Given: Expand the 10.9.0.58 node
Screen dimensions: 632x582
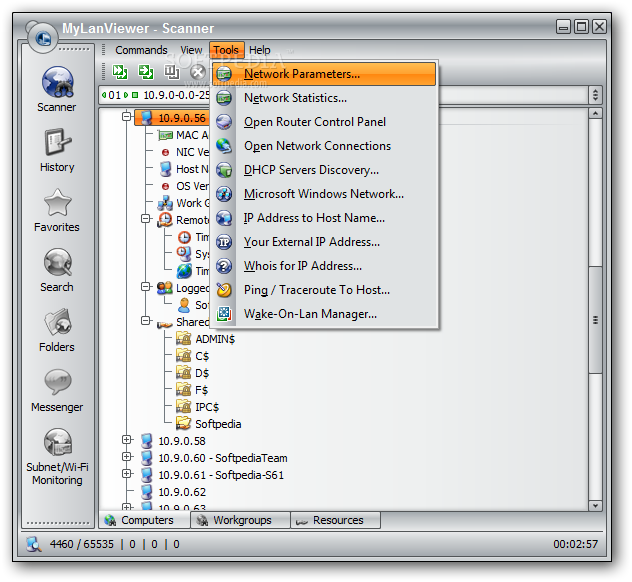Looking at the screenshot, I should click(127, 440).
